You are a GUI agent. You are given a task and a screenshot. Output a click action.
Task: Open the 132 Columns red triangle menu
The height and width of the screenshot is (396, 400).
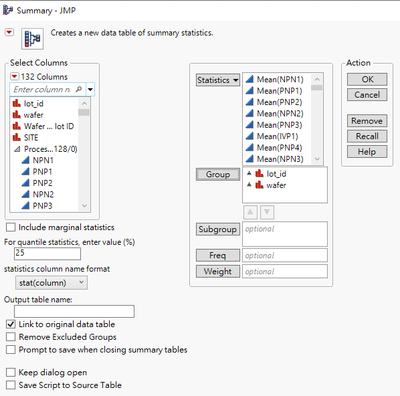(x=14, y=77)
